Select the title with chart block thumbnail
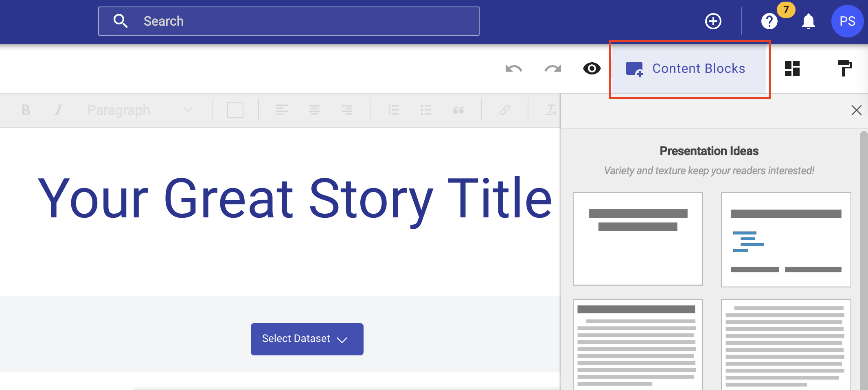The height and width of the screenshot is (390, 868). coord(786,239)
